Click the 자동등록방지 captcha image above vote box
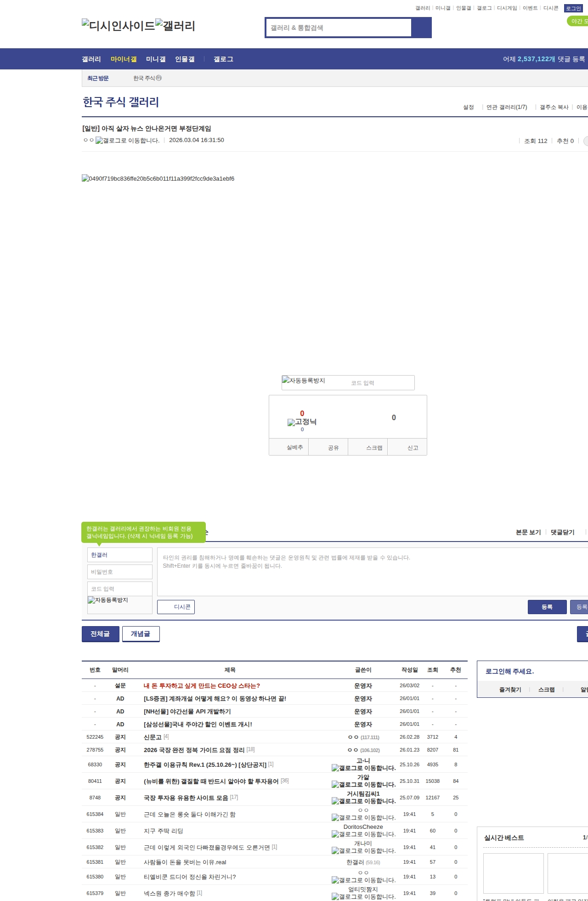The image size is (588, 901). coord(304,380)
